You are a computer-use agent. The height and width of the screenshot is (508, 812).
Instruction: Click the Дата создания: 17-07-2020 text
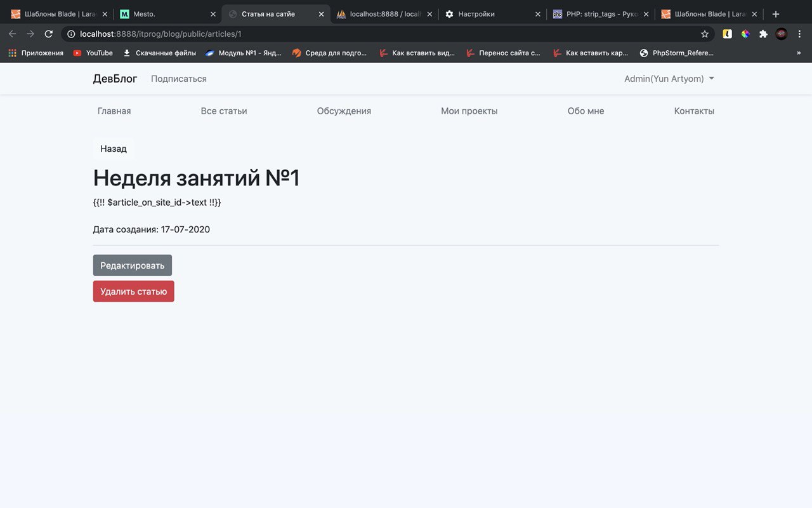pyautogui.click(x=152, y=229)
